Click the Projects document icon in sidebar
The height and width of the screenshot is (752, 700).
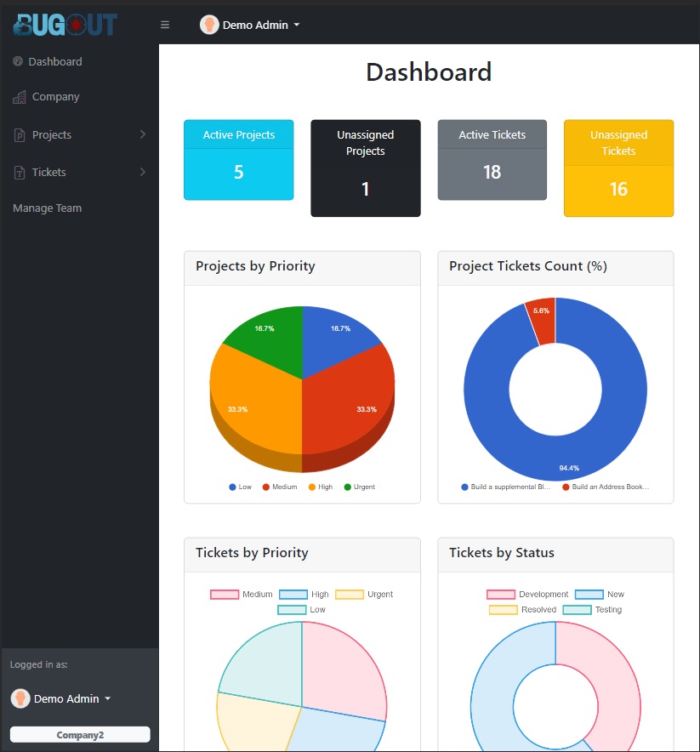coord(20,135)
